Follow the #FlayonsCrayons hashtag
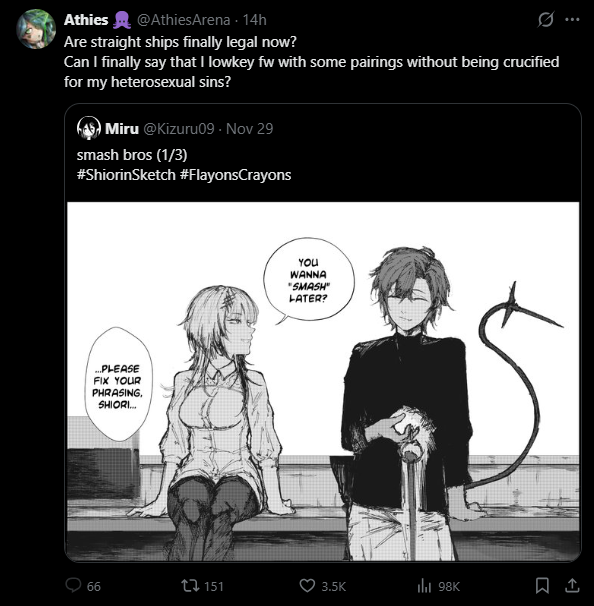Screen dimensions: 594x606 (235, 175)
